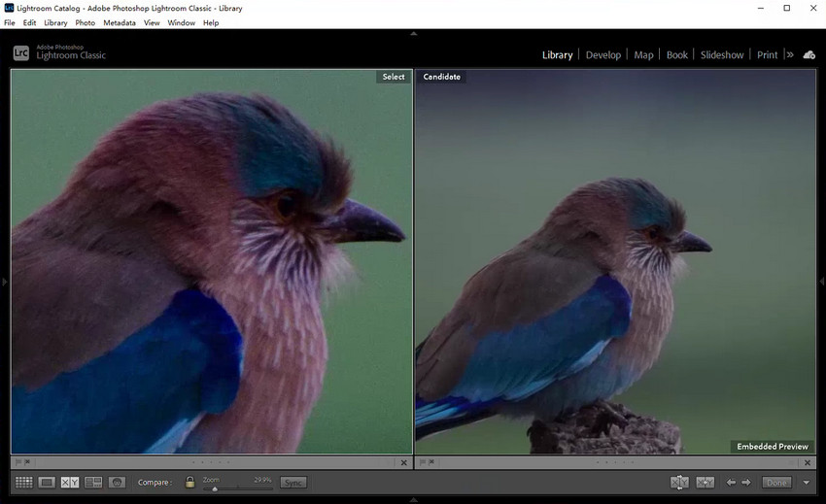
Task: Mark the Candidate photo as rejected
Action: pyautogui.click(x=431, y=462)
